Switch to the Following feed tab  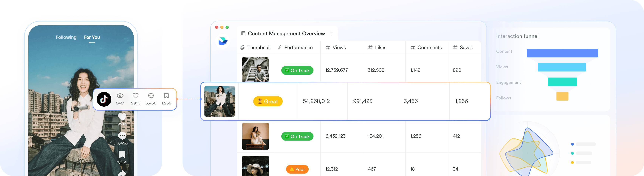pos(66,37)
